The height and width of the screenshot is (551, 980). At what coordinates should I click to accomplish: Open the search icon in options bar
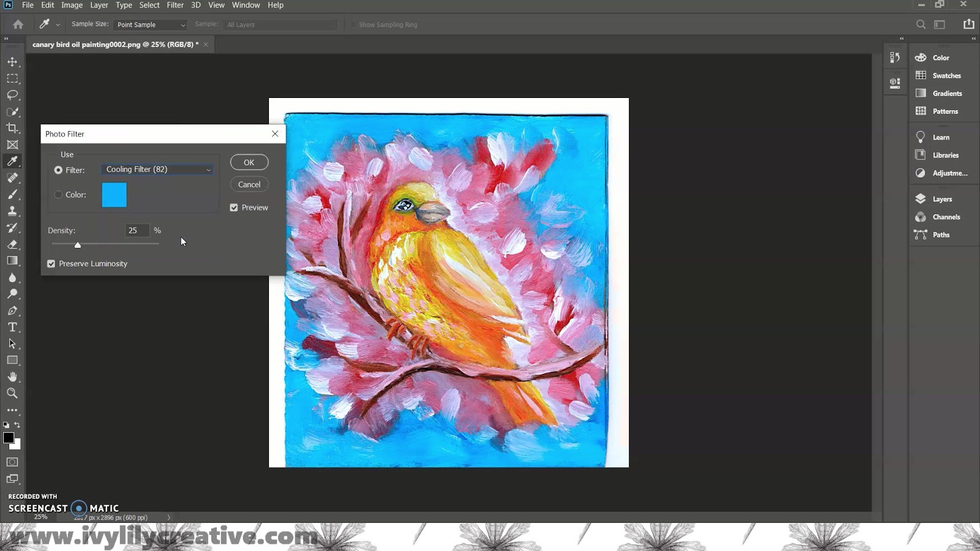(921, 24)
